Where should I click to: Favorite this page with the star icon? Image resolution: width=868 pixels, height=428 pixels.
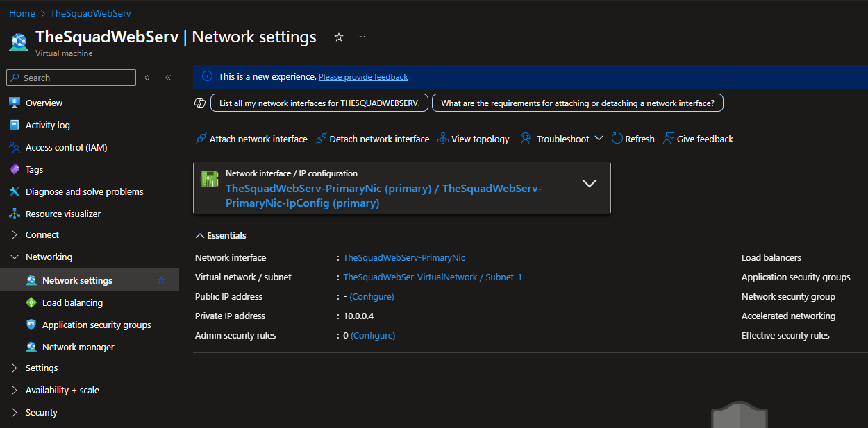tap(339, 37)
